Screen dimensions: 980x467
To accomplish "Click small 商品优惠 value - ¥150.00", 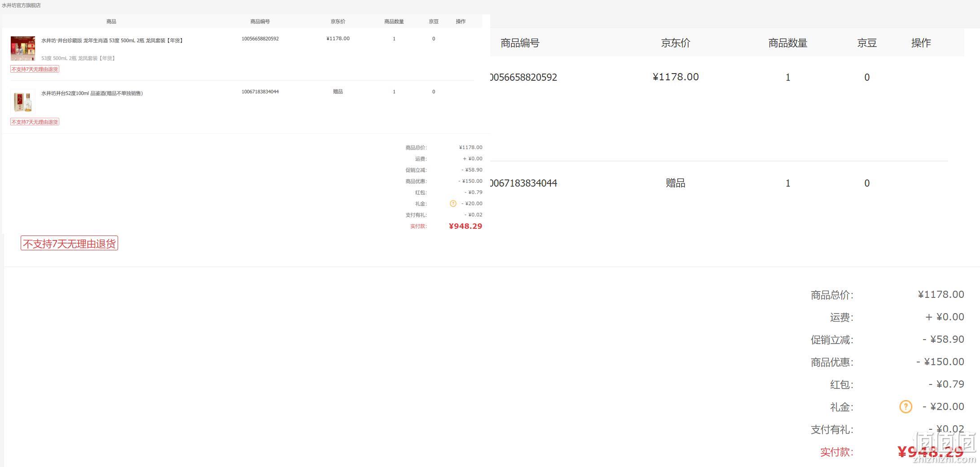I will [x=470, y=181].
